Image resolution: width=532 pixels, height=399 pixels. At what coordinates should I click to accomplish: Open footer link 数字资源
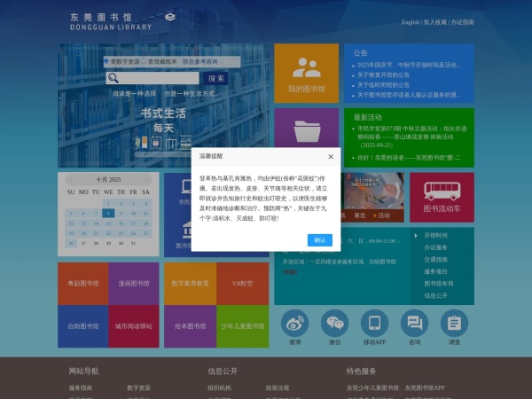(x=138, y=387)
